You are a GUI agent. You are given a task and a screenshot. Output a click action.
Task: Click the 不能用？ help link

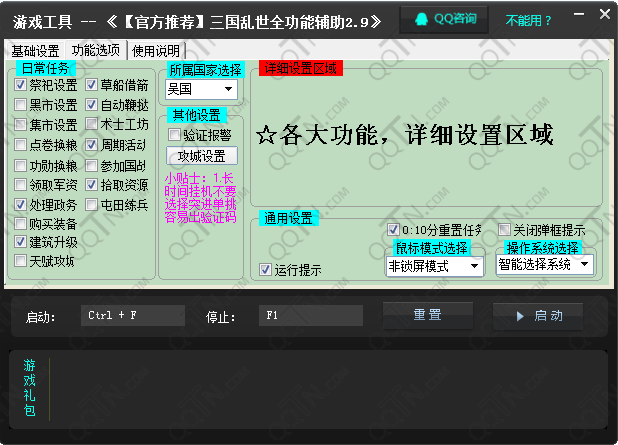tap(530, 19)
